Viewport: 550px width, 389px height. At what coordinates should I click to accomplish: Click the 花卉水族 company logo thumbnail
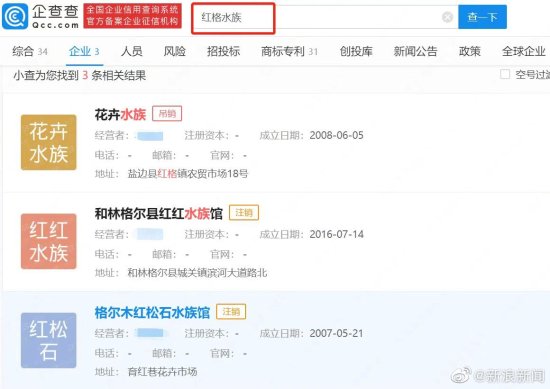49,142
